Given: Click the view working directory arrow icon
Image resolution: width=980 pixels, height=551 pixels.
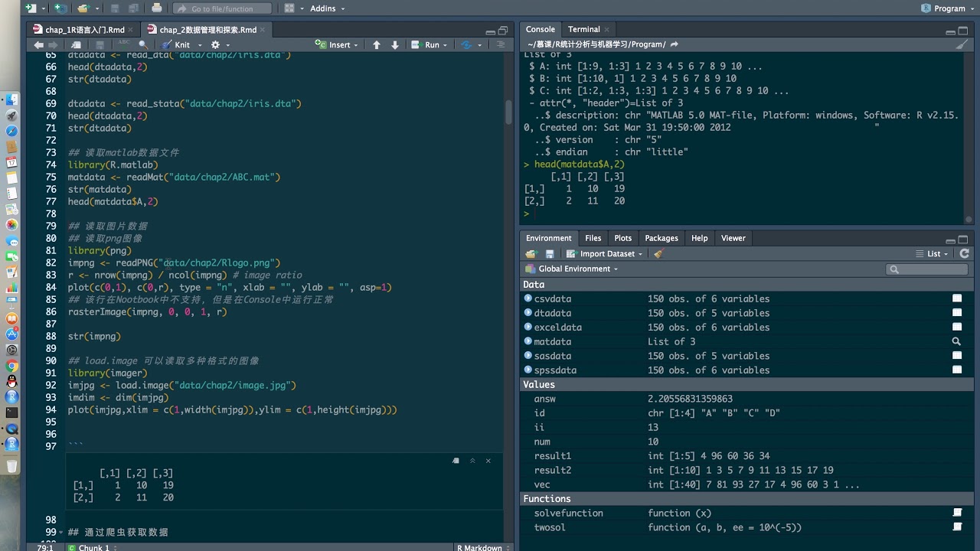Looking at the screenshot, I should click(x=675, y=44).
